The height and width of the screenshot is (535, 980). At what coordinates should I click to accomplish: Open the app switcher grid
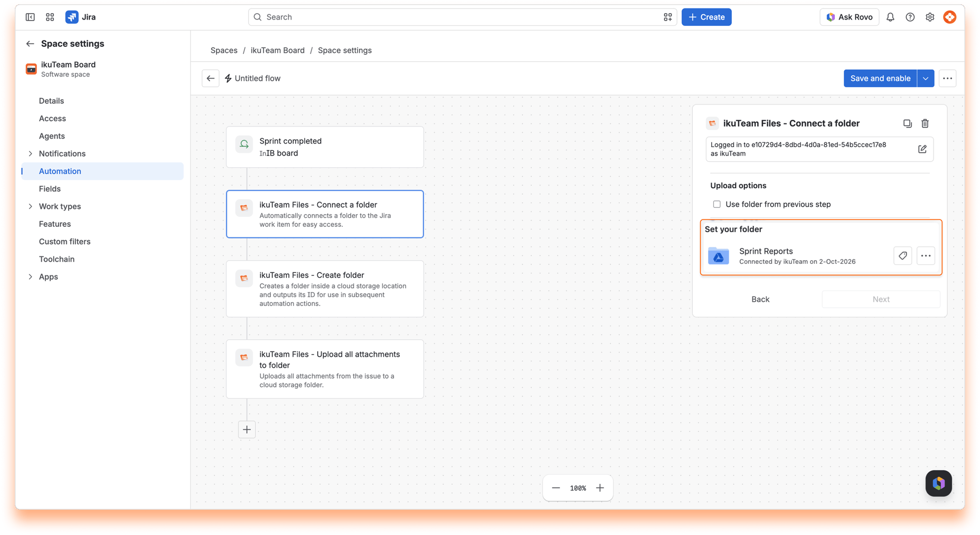point(50,17)
